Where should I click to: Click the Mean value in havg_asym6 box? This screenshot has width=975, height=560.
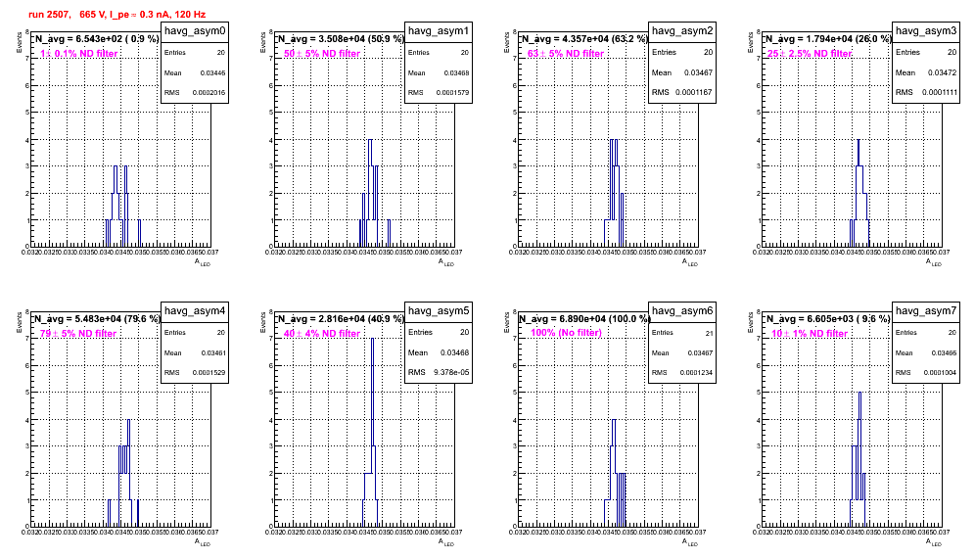tap(700, 352)
